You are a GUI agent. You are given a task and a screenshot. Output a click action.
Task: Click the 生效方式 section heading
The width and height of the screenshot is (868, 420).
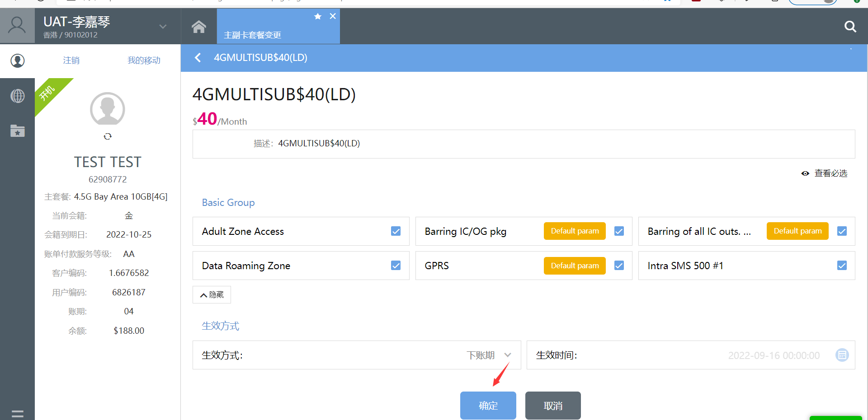(221, 326)
